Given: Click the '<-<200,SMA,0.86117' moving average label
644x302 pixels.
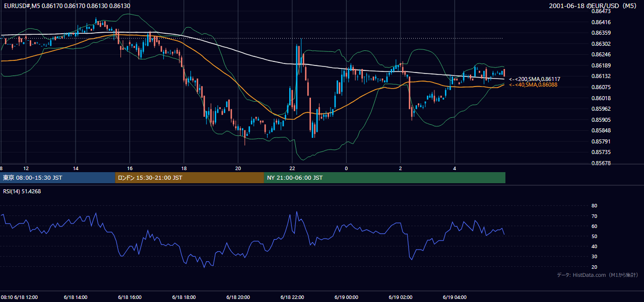Looking at the screenshot, I should click(535, 79).
